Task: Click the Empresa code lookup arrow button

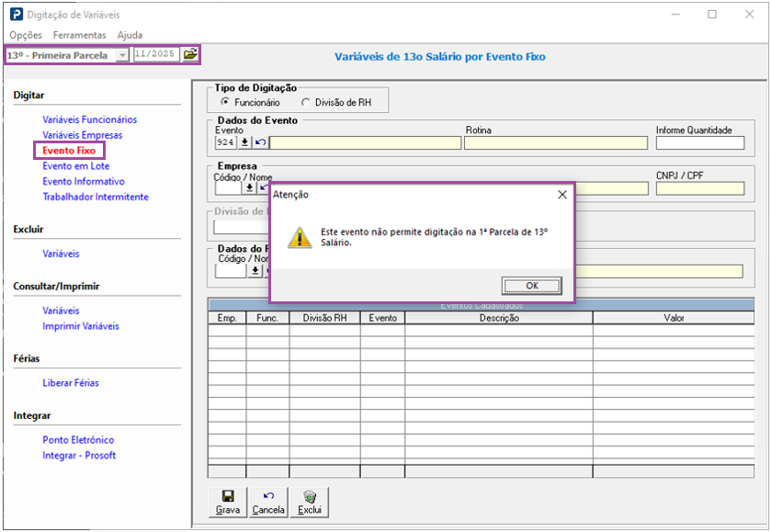Action: (249, 187)
